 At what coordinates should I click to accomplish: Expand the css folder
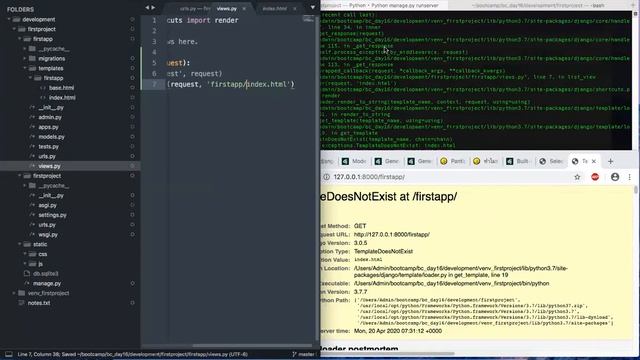click(x=25, y=254)
